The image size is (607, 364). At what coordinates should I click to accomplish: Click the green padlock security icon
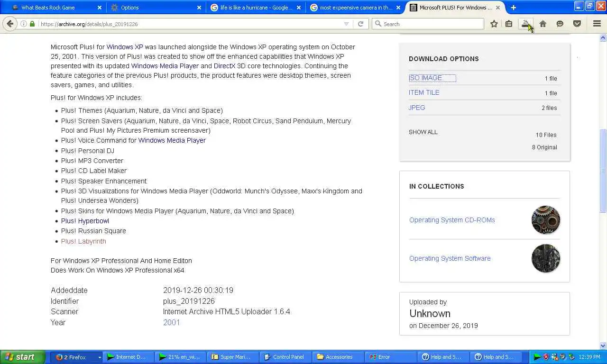point(32,24)
